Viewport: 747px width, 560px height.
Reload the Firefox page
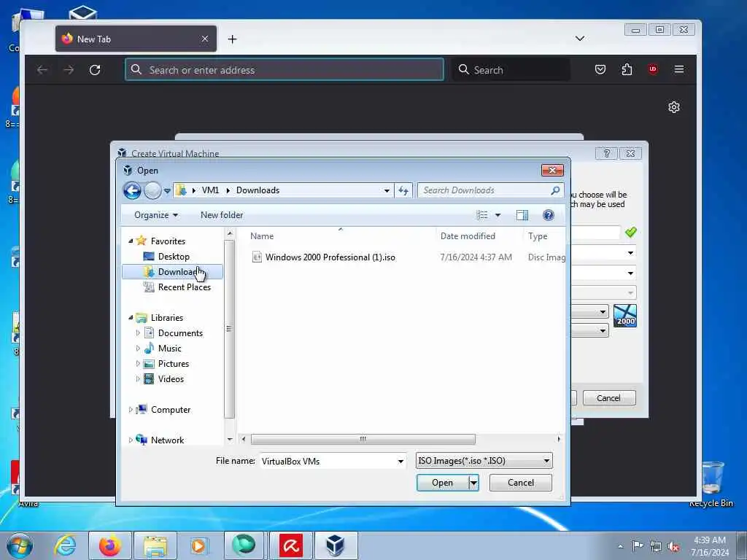pyautogui.click(x=95, y=70)
